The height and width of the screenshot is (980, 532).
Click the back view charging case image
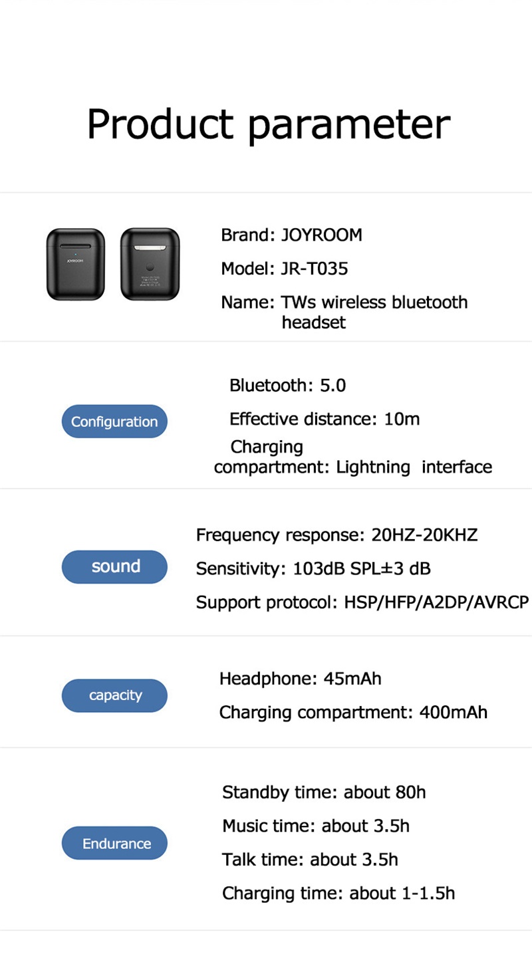point(150,264)
